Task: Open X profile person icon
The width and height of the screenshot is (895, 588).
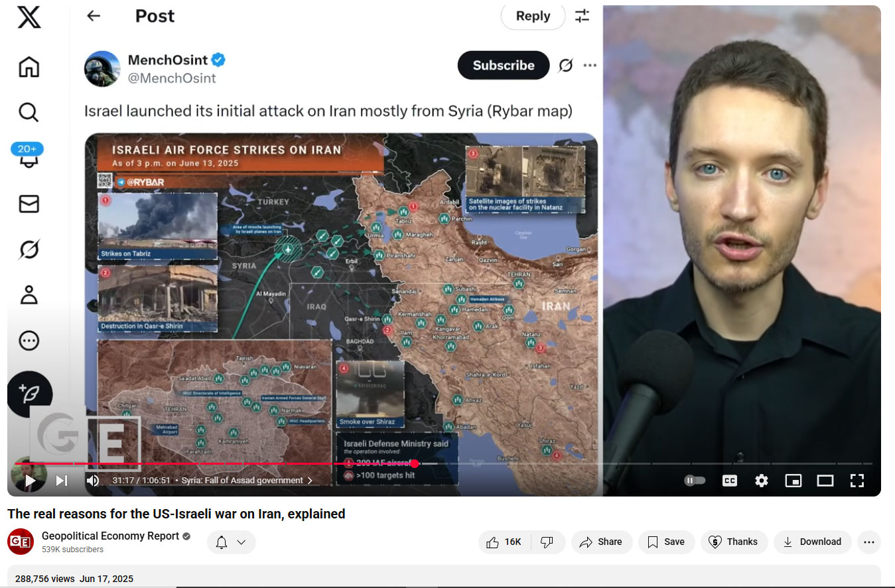Action: click(29, 294)
